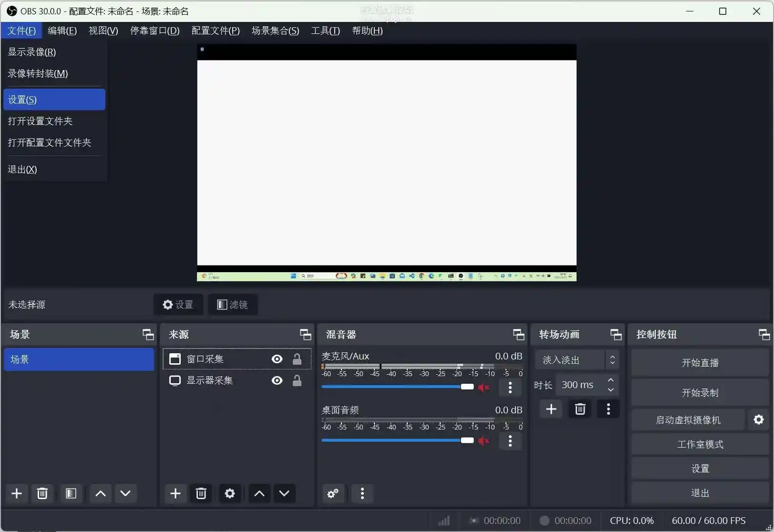The image size is (774, 532).
Task: Adjust the 麦克风/Aux volume slider
Action: coord(466,387)
